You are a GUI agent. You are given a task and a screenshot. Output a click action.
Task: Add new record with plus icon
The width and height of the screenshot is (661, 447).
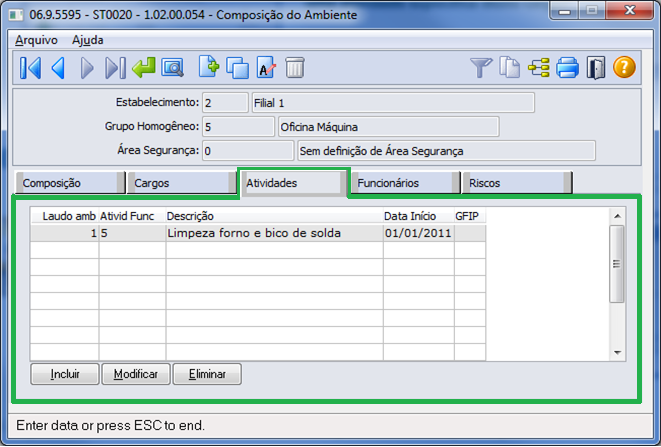(x=209, y=67)
